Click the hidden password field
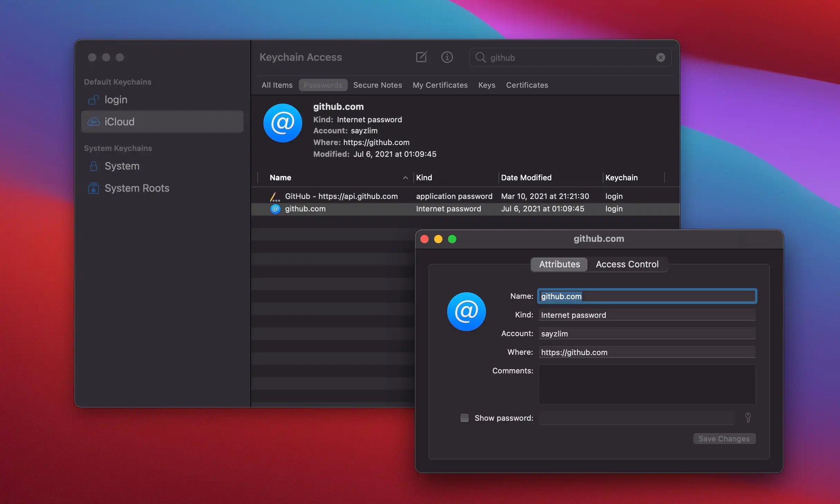The image size is (840, 504). coord(636,418)
